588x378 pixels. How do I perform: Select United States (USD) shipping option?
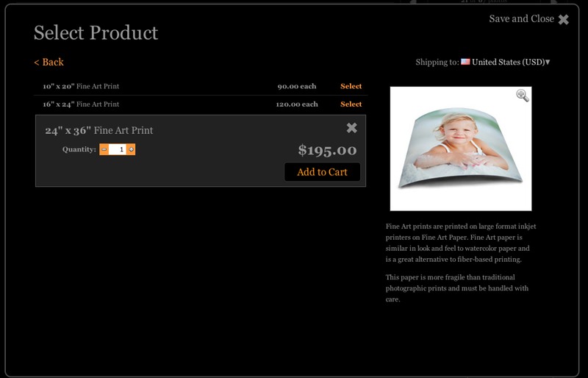click(508, 62)
